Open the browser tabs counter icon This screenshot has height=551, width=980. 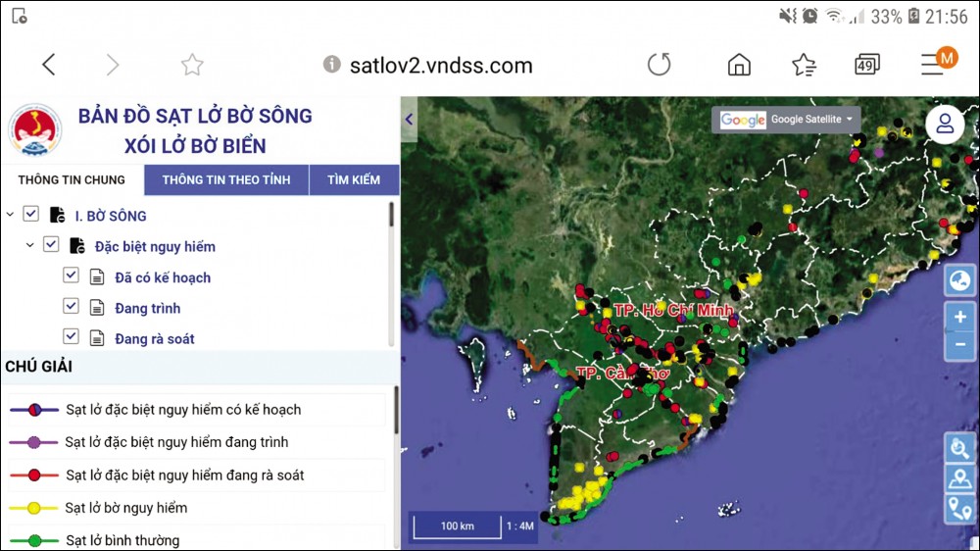(x=866, y=65)
